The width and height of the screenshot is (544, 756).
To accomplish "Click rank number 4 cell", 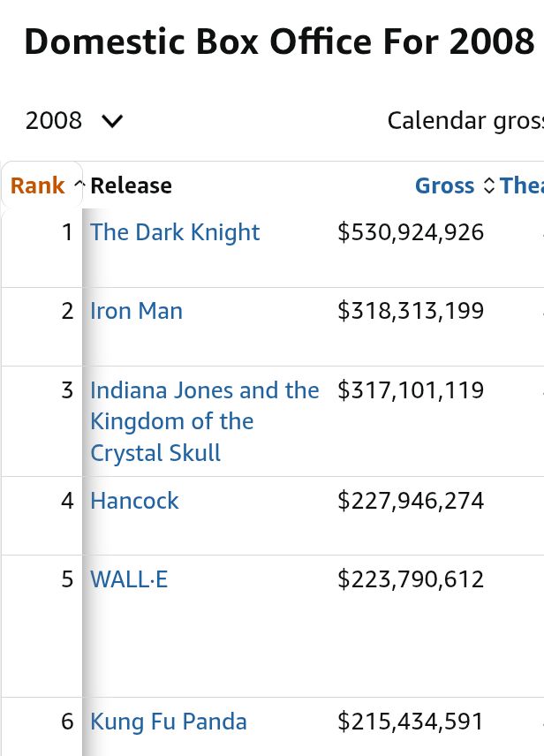I will tap(67, 501).
